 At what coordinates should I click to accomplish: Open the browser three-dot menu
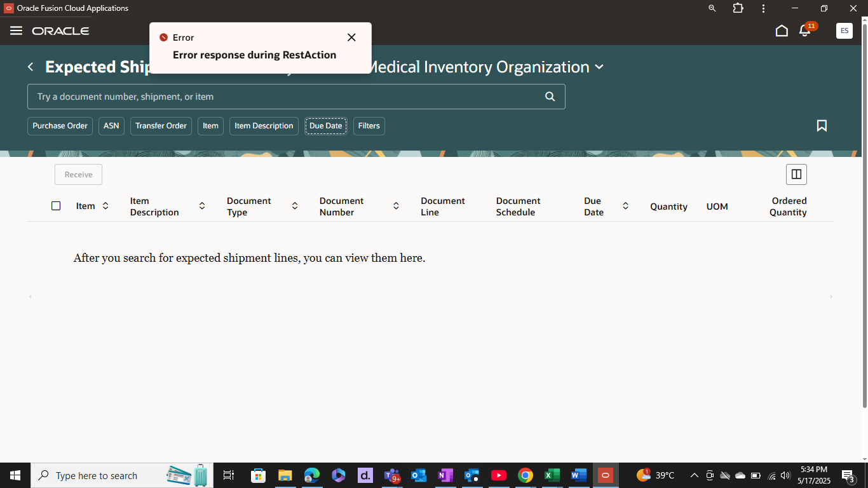pos(763,8)
